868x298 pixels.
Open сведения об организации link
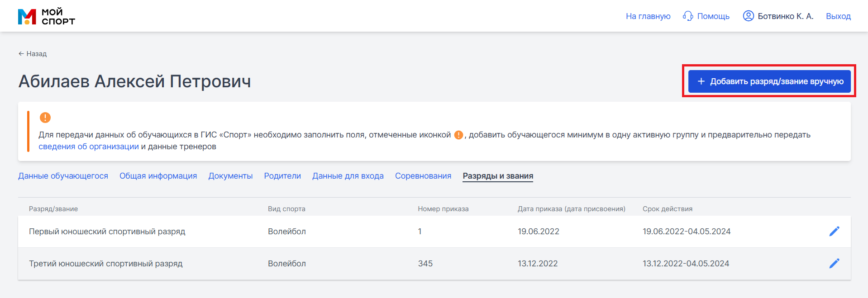coord(89,147)
